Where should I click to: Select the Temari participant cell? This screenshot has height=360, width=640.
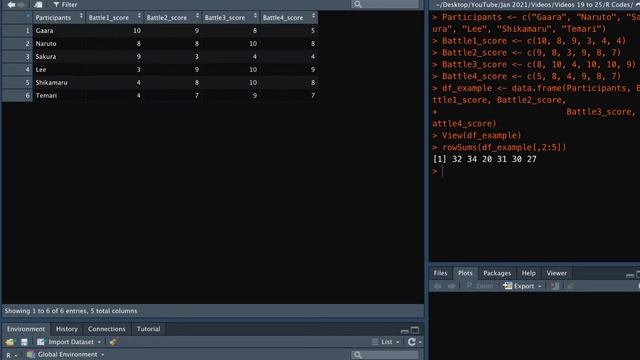(x=59, y=96)
